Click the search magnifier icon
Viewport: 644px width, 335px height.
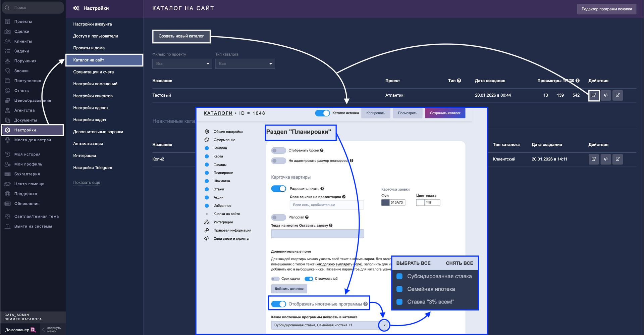pos(7,7)
